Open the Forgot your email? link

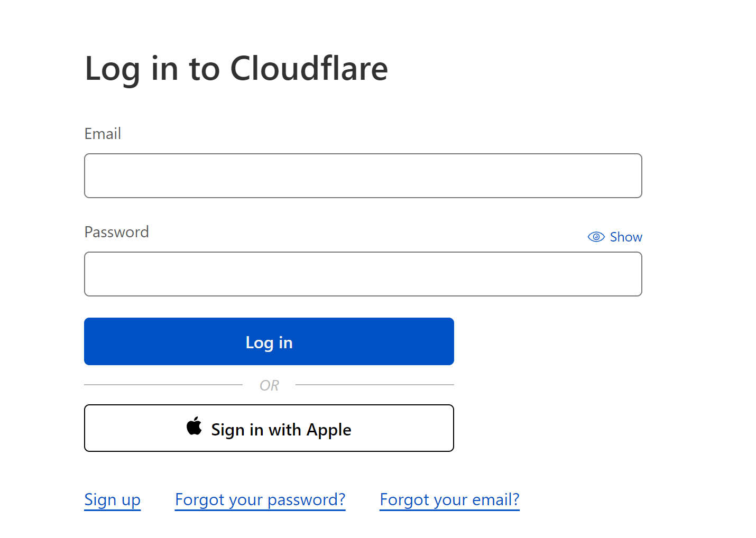450,500
